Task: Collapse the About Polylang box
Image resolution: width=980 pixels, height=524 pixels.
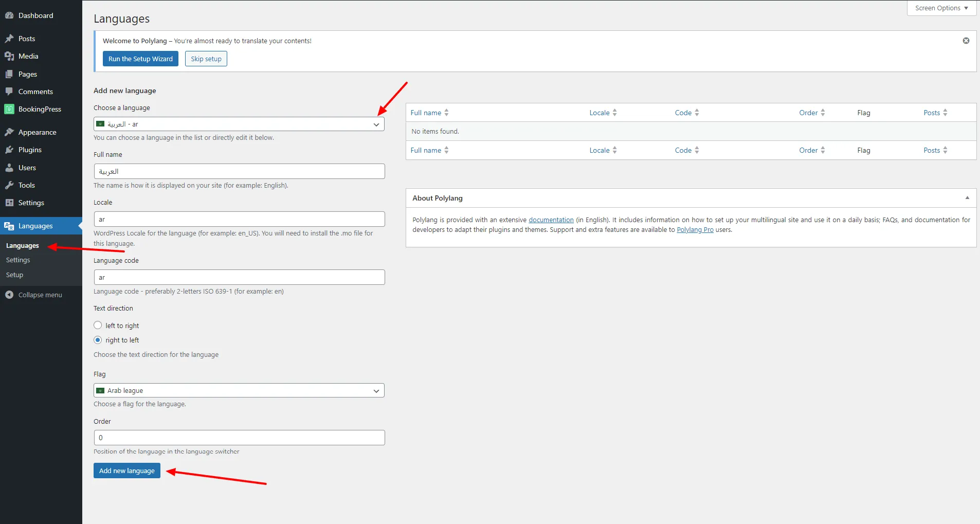Action: [x=967, y=198]
